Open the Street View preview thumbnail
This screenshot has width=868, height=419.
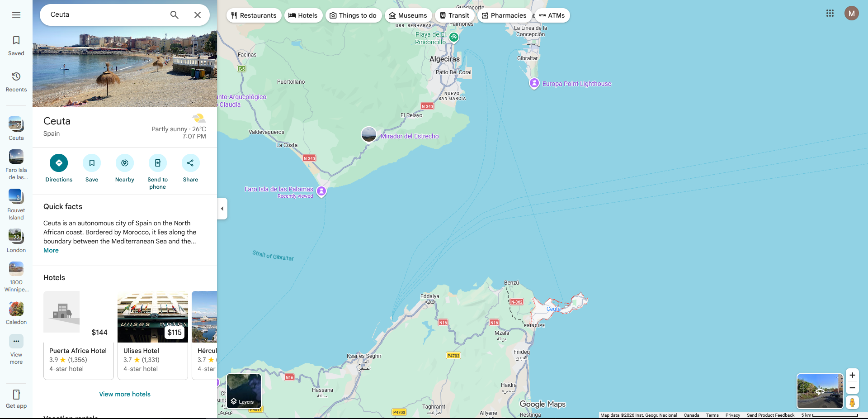click(820, 391)
